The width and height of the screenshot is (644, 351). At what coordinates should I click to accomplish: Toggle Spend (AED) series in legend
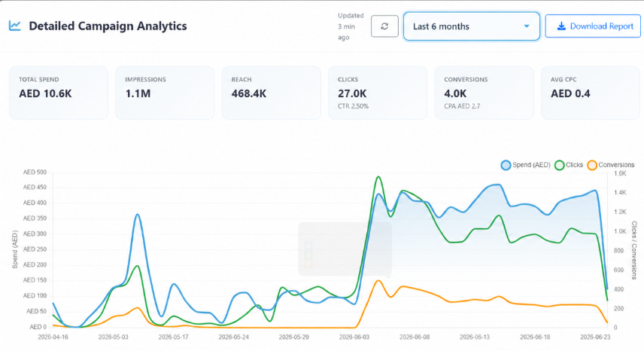pyautogui.click(x=526, y=165)
